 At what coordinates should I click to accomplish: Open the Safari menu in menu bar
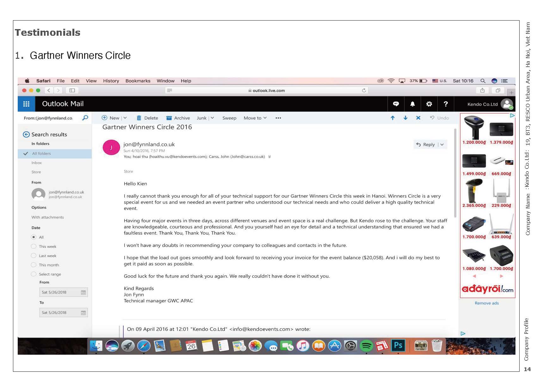tap(43, 81)
